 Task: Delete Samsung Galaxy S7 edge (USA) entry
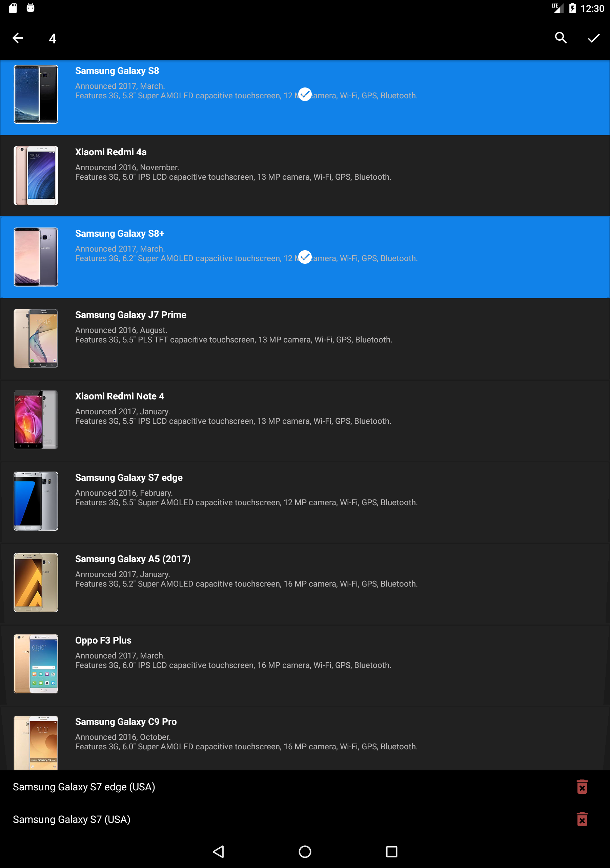tap(582, 787)
